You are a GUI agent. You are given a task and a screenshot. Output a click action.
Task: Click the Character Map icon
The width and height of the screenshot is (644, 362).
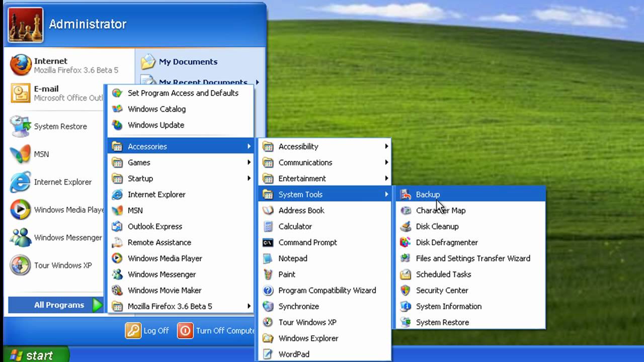click(x=406, y=210)
